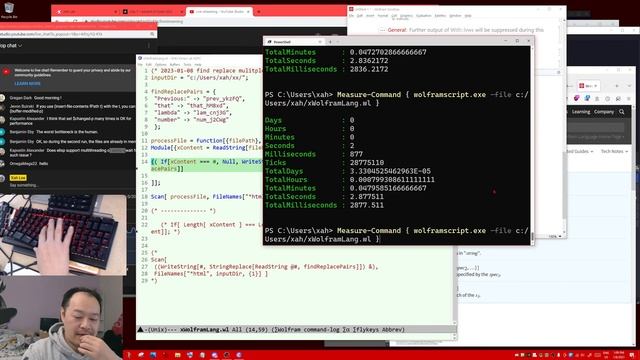Click the Say something chat input

[24, 185]
